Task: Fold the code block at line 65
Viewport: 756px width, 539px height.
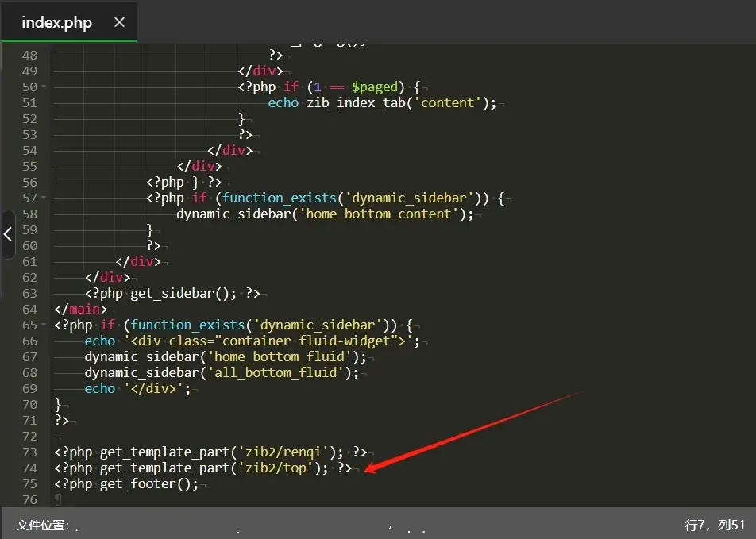Action: (44, 325)
